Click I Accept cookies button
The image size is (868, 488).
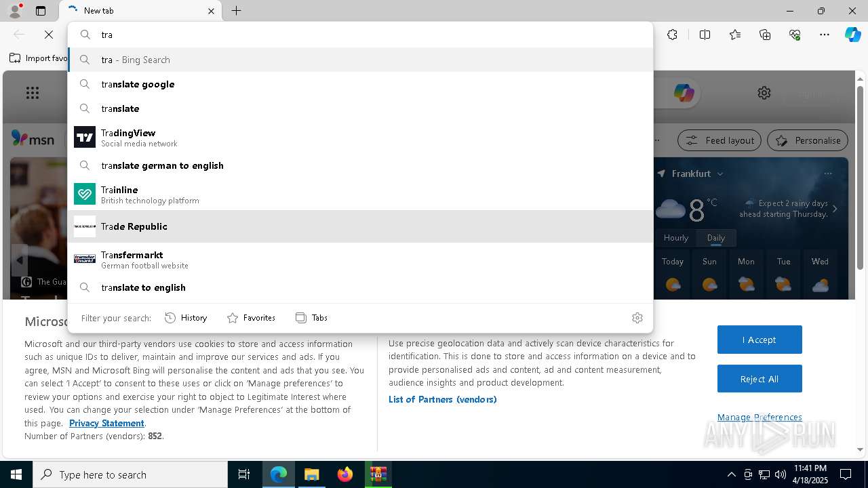point(759,340)
